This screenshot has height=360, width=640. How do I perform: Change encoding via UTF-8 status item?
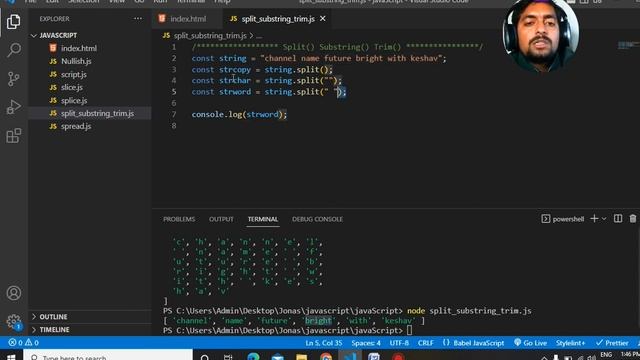pos(399,343)
